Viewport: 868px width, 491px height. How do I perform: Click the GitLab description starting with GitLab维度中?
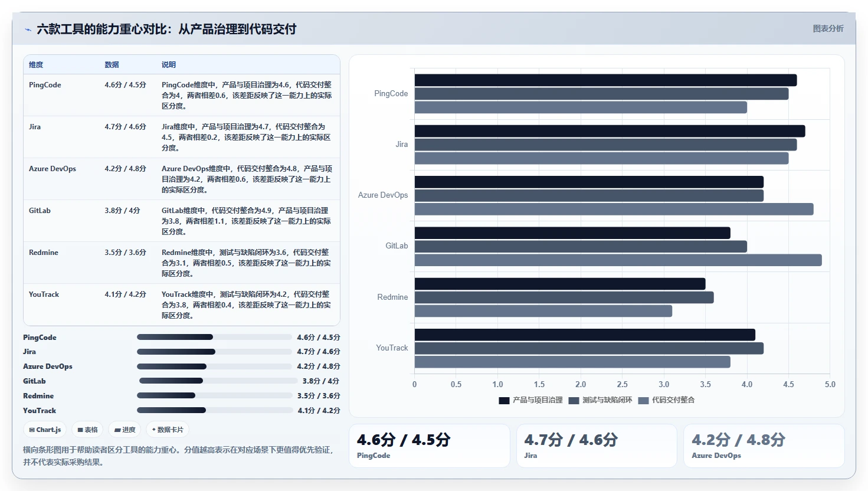pyautogui.click(x=246, y=221)
